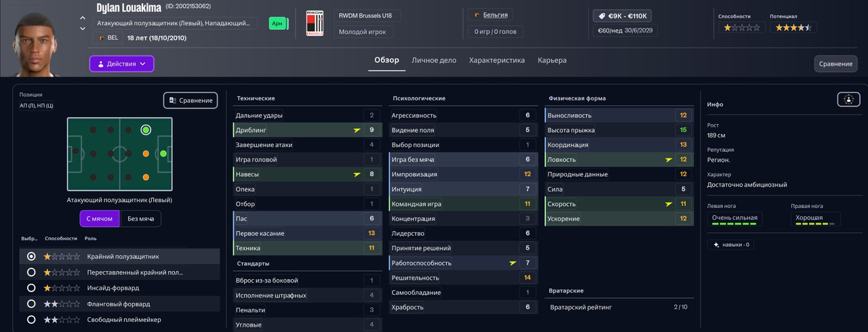Click the star rating for Свободный плеймейкер
The width and height of the screenshot is (868, 332).
tap(62, 320)
